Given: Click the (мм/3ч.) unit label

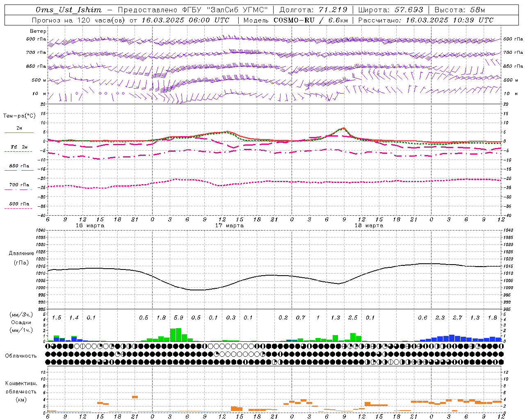Looking at the screenshot, I should [21, 315].
